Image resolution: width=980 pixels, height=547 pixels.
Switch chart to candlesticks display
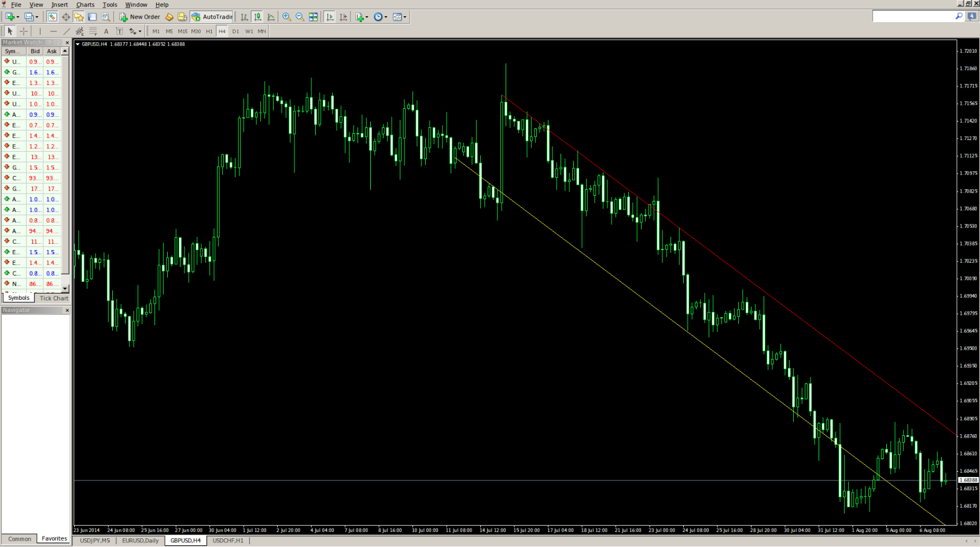pos(257,17)
